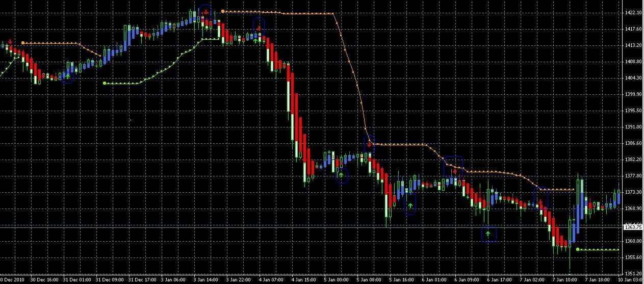This screenshot has height=284, width=644.
Task: Click the green buy arrow above 5 Jan 00:00
Action: point(341,175)
